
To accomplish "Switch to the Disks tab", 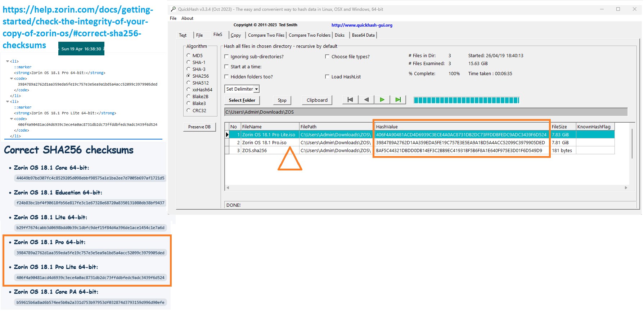I will (x=340, y=35).
